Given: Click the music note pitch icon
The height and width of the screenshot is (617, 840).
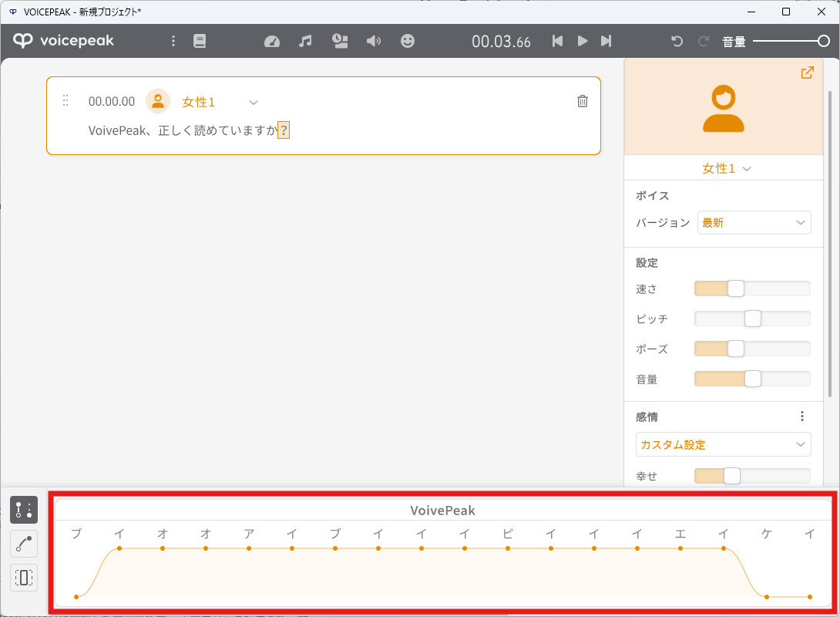Looking at the screenshot, I should [306, 41].
